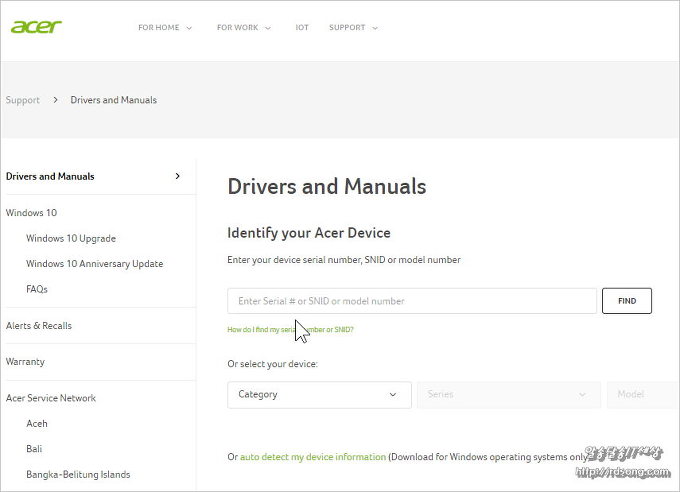Viewport: 680px width, 492px height.
Task: Choose Aceh service location
Action: point(37,424)
